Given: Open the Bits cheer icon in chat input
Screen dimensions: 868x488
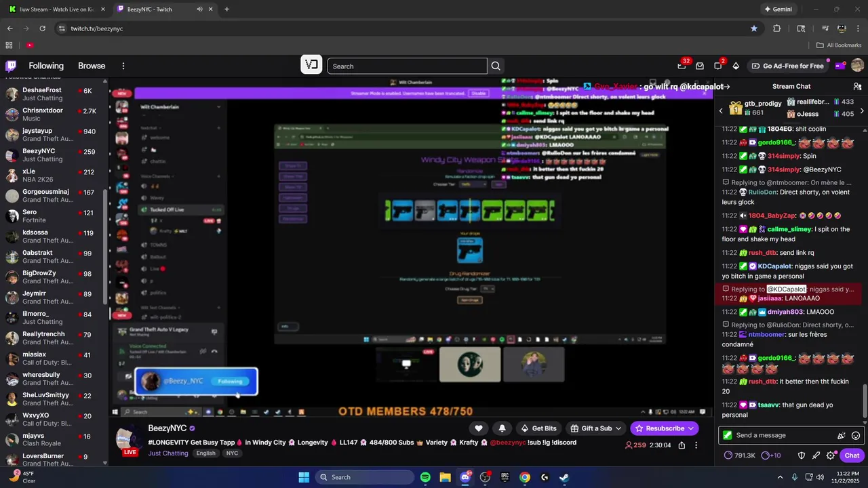Looking at the screenshot, I should 841,435.
